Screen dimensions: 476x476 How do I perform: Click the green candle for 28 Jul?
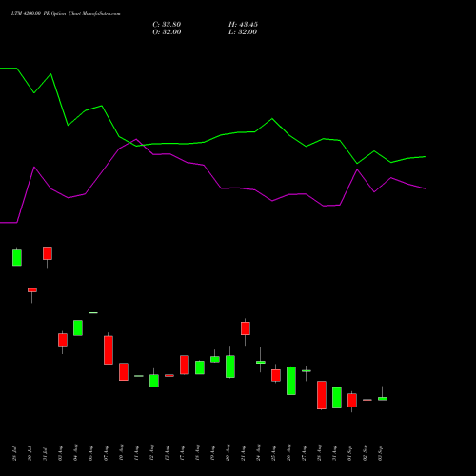pos(17,257)
